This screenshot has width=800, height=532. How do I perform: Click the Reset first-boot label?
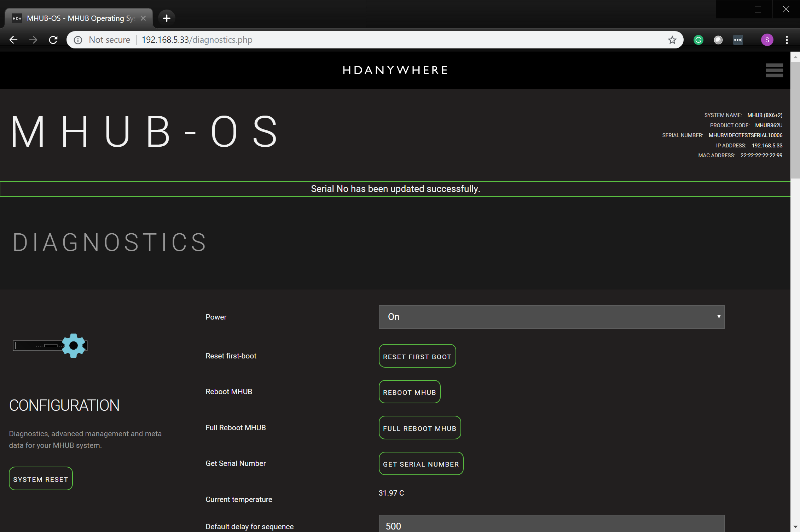point(231,356)
